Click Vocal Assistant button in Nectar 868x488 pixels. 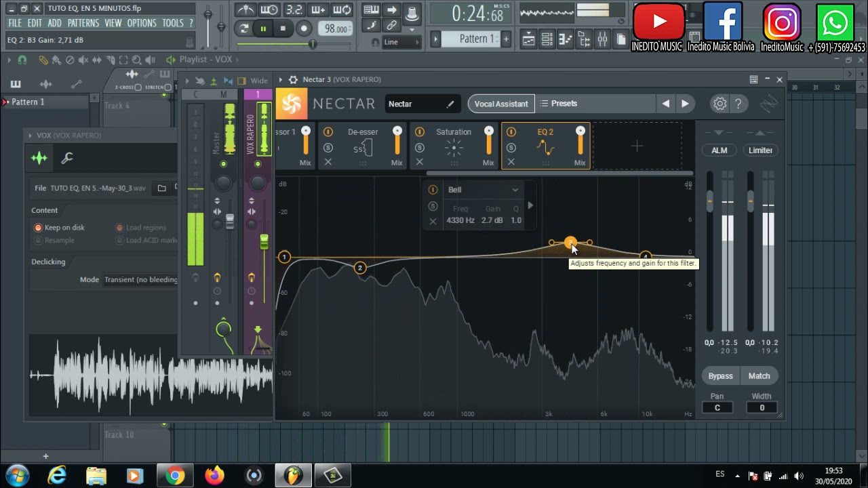501,104
